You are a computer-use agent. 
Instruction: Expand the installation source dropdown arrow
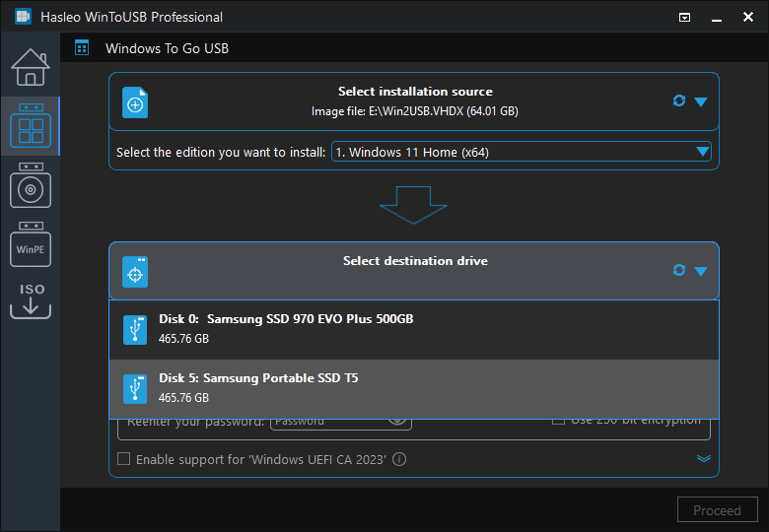(x=701, y=101)
